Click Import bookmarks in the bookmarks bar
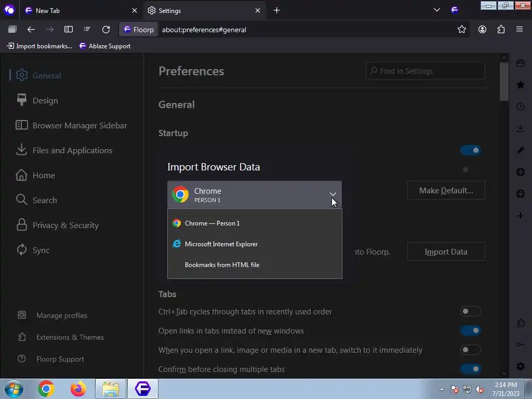 click(39, 46)
